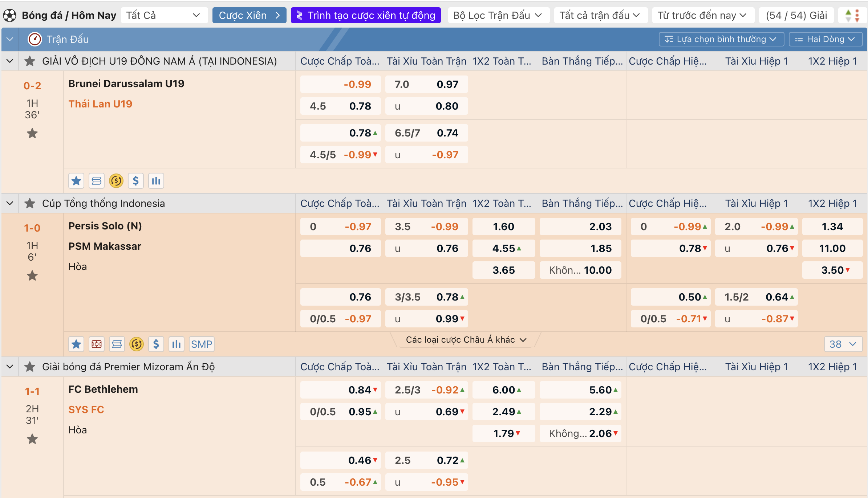
Task: Open Từ trước đến nay dropdown
Action: pyautogui.click(x=703, y=15)
